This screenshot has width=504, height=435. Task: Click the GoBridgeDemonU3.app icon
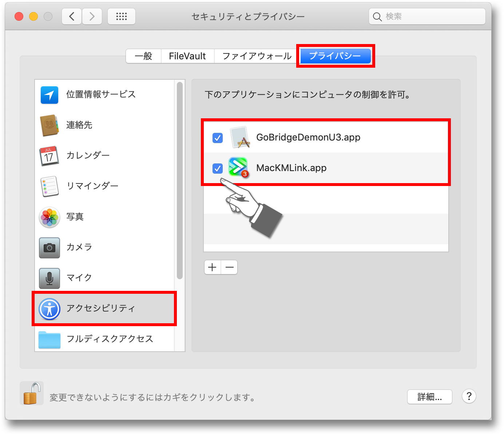click(240, 137)
